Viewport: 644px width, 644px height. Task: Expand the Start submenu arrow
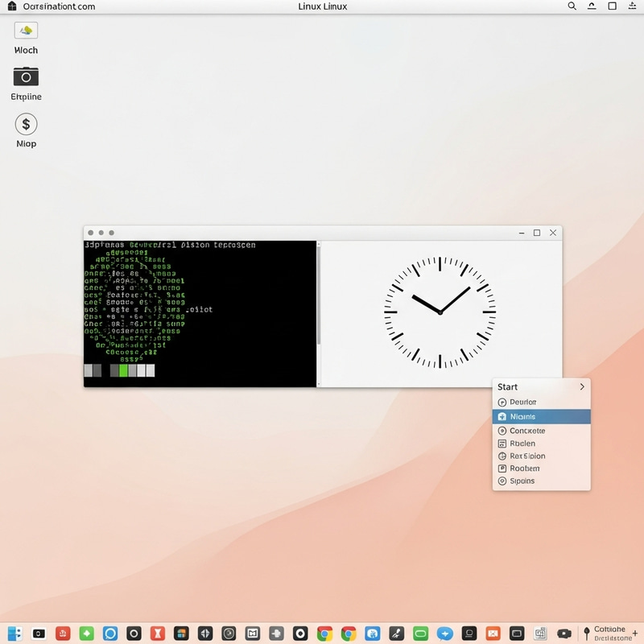[x=582, y=387]
